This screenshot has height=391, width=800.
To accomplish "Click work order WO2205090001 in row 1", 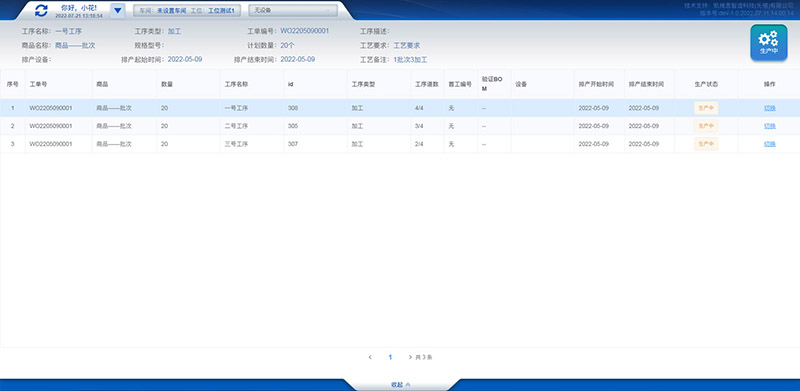I will coord(51,108).
